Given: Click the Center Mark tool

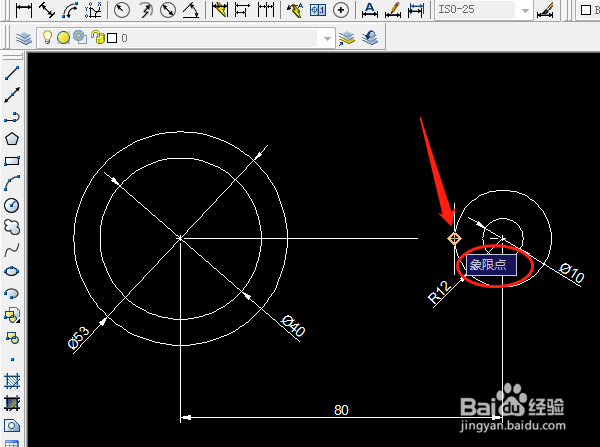Looking at the screenshot, I should pos(341,10).
